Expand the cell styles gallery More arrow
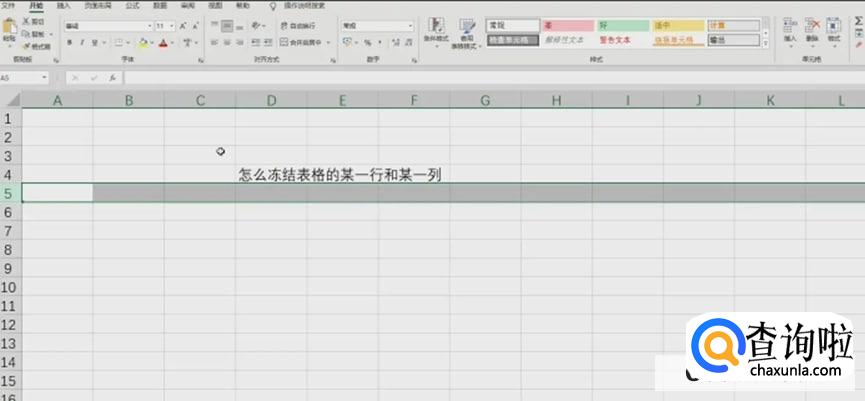Image resolution: width=865 pixels, height=401 pixels. click(x=766, y=42)
